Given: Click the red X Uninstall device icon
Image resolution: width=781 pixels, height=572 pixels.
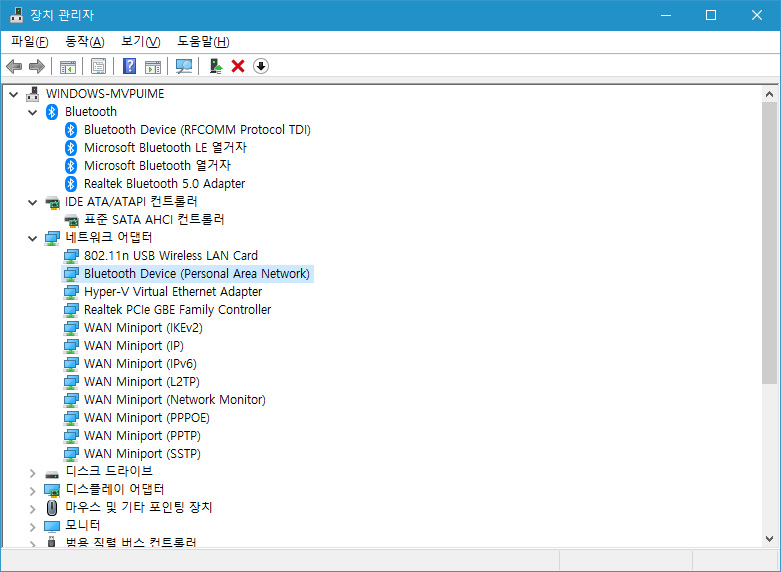Looking at the screenshot, I should [238, 66].
